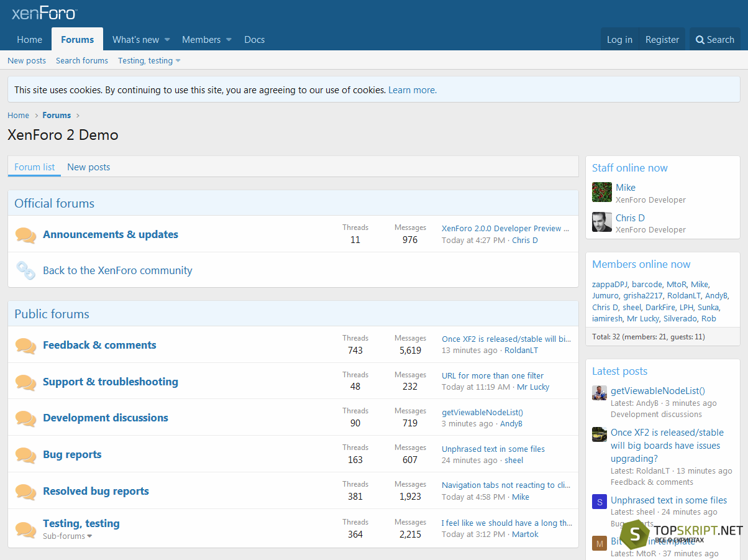The image size is (748, 560).
Task: Click the Development discussions forum bubble icon
Action: point(25,418)
